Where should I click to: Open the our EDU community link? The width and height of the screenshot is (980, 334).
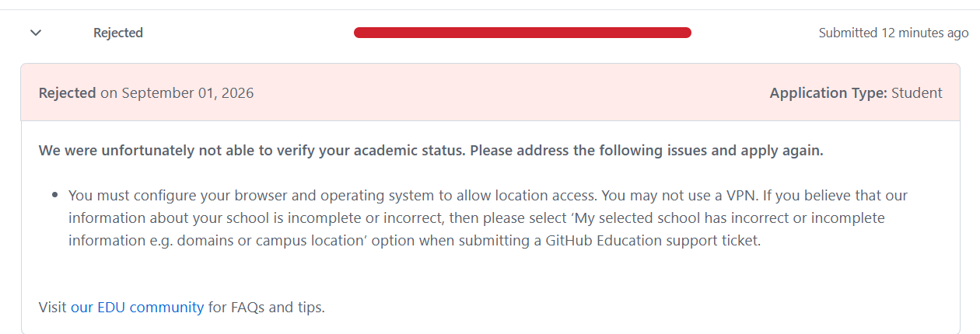tap(138, 307)
